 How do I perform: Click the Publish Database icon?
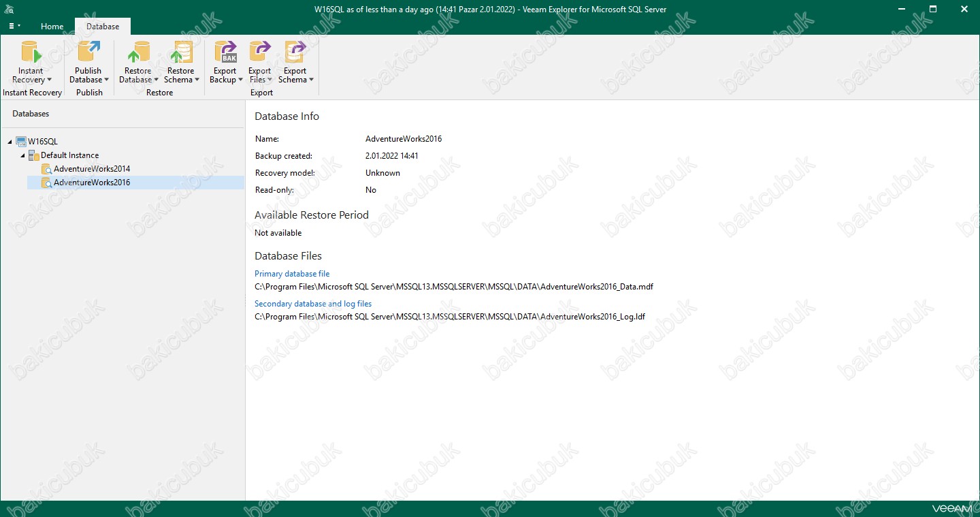click(88, 52)
